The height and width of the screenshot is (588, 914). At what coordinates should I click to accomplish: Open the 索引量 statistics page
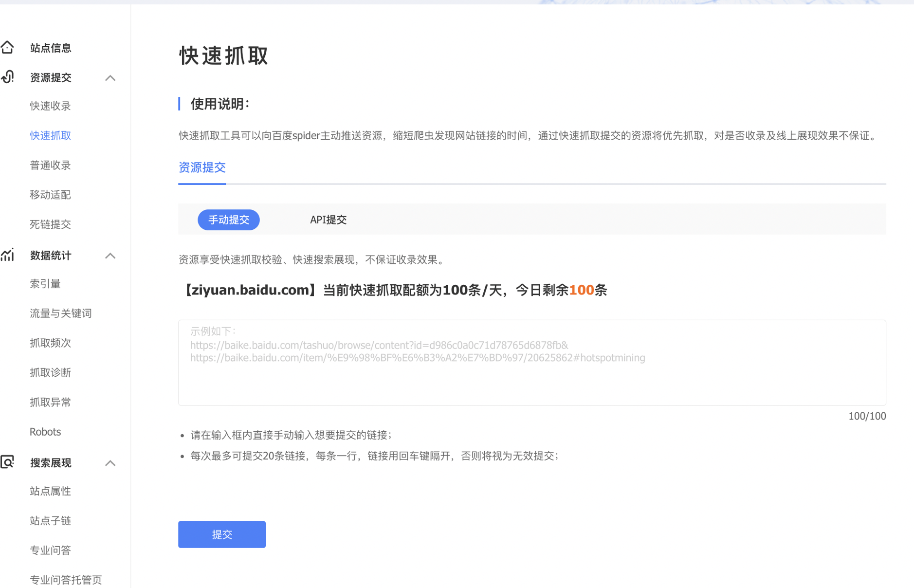click(x=45, y=284)
